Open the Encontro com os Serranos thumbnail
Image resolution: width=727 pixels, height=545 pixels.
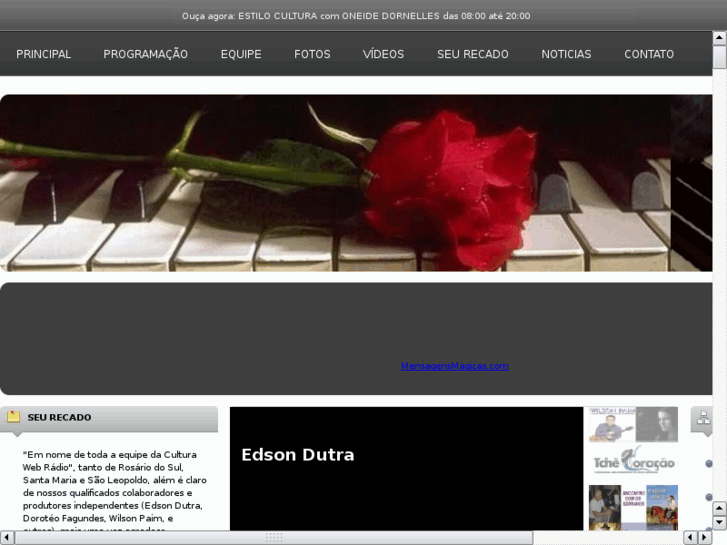point(633,507)
